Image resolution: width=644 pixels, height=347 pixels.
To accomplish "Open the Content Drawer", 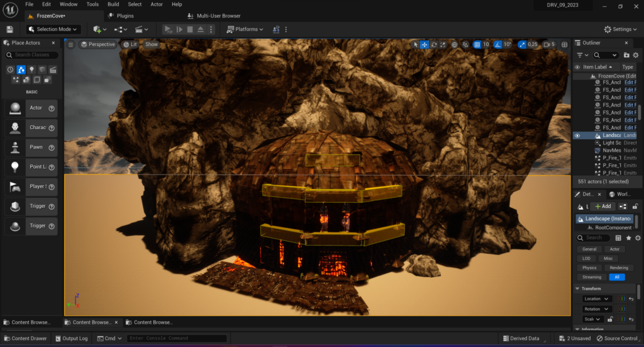I will 25,338.
